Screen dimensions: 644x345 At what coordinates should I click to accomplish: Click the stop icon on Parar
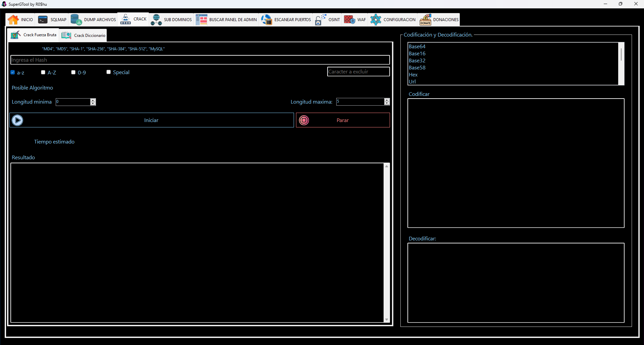coord(304,120)
